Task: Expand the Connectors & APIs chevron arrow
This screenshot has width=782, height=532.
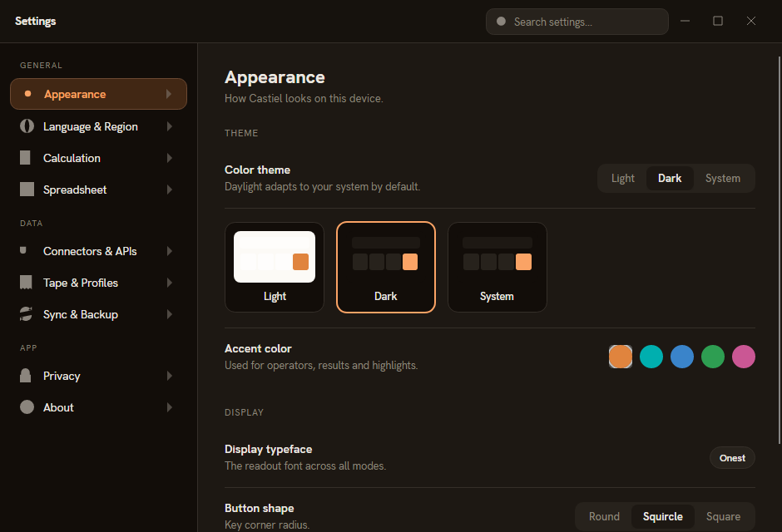Action: coord(170,251)
